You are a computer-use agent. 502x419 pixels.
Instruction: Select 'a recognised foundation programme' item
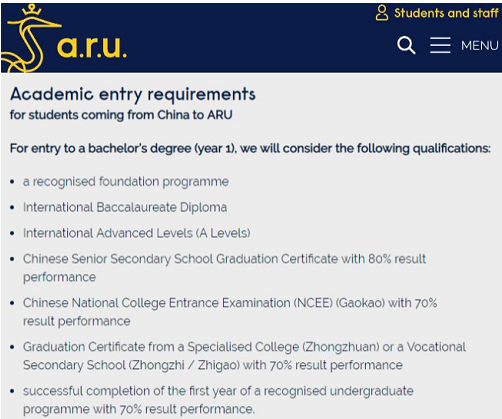[126, 182]
